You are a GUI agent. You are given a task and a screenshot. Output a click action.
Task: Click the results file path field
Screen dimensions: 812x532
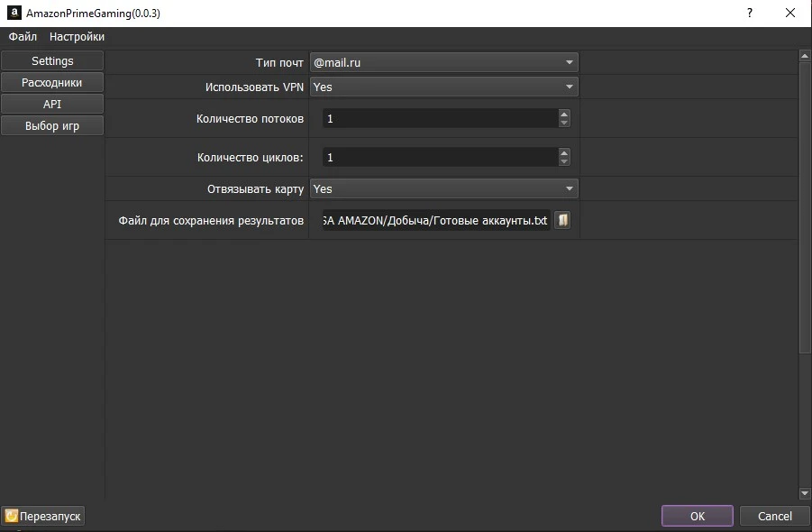[436, 221]
